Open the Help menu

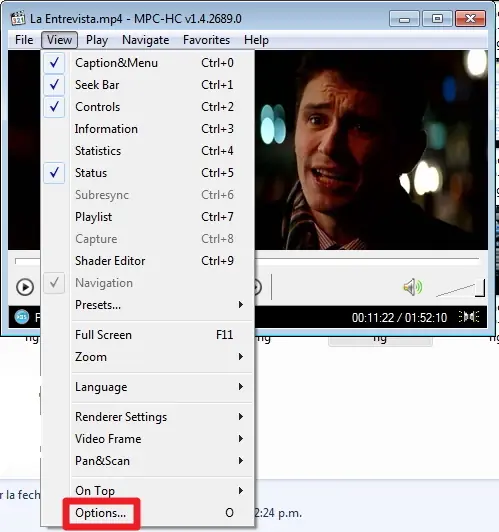click(x=256, y=40)
